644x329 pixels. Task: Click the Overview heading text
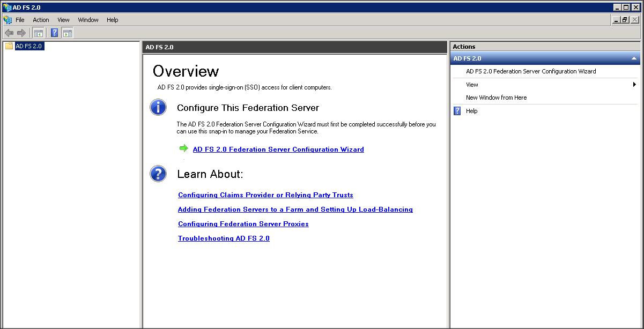pos(186,71)
